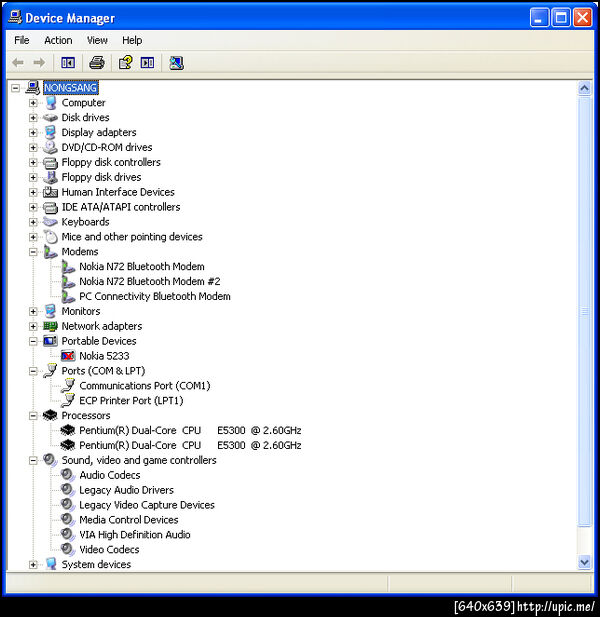Select Audio Codecs
Image resolution: width=600 pixels, height=617 pixels.
pos(110,475)
